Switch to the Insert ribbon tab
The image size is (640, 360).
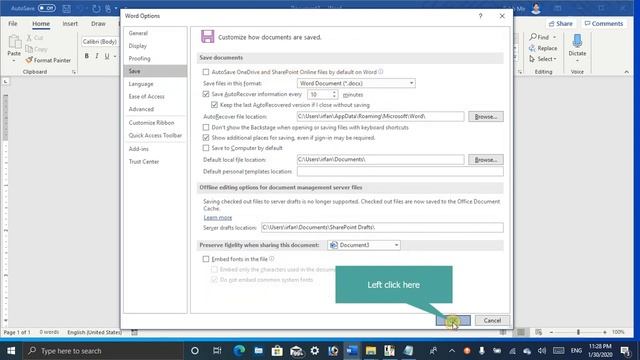coord(70,24)
